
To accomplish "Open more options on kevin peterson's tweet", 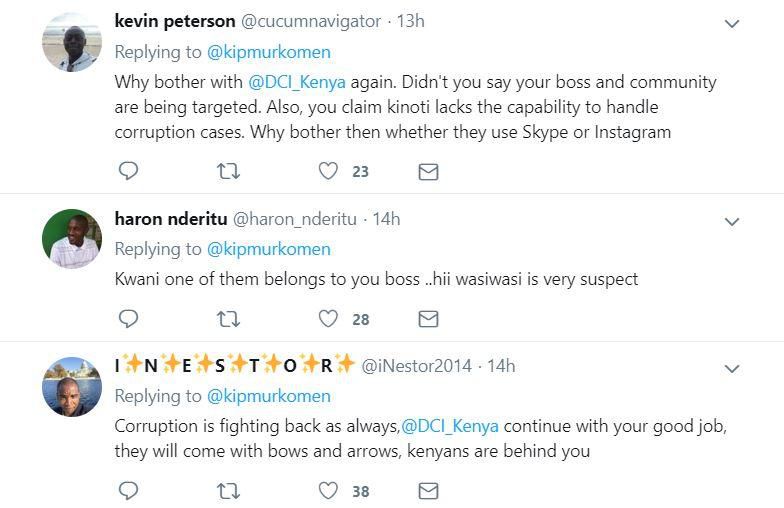I will click(x=732, y=23).
